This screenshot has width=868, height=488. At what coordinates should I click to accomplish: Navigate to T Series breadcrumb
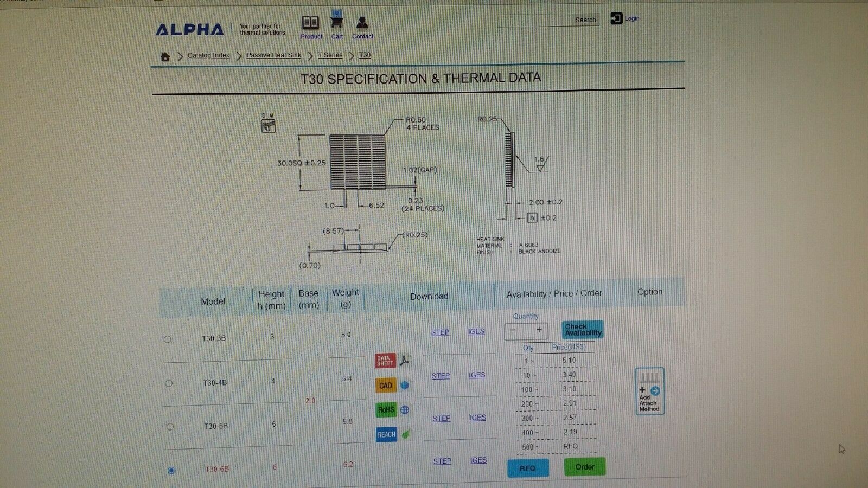(330, 55)
